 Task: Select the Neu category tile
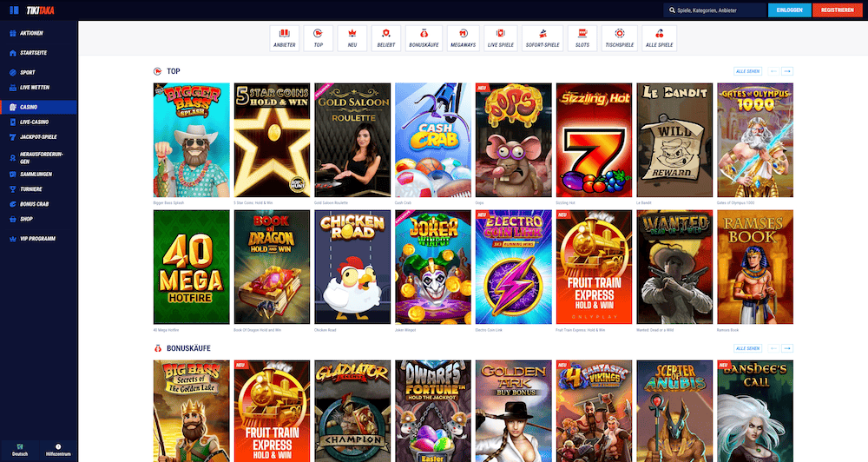point(352,38)
